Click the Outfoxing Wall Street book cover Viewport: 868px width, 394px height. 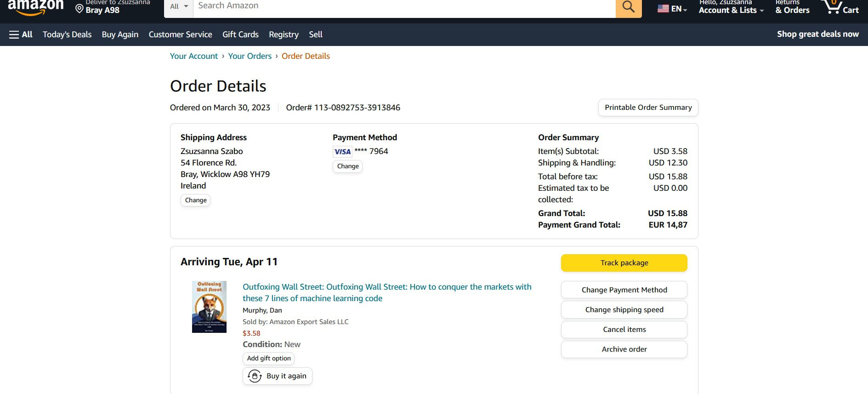pyautogui.click(x=209, y=307)
